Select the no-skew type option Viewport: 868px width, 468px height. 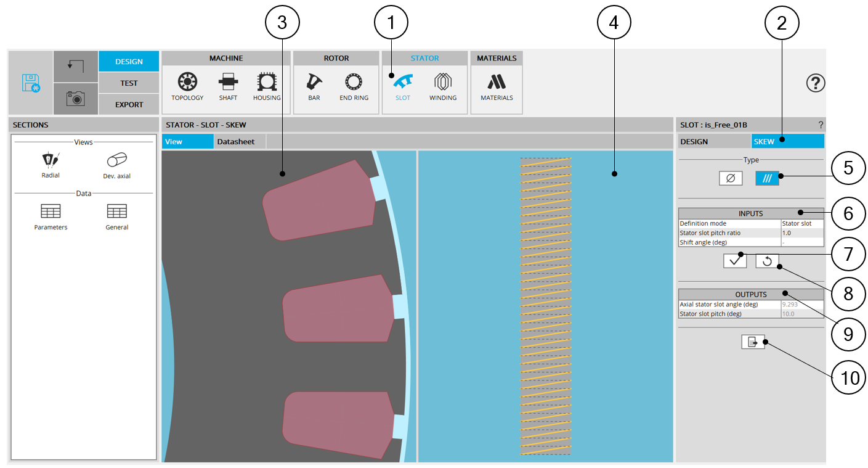click(731, 178)
